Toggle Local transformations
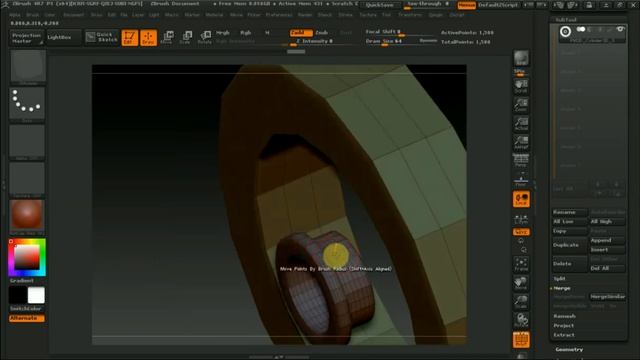Image resolution: width=640 pixels, height=360 pixels. (521, 199)
